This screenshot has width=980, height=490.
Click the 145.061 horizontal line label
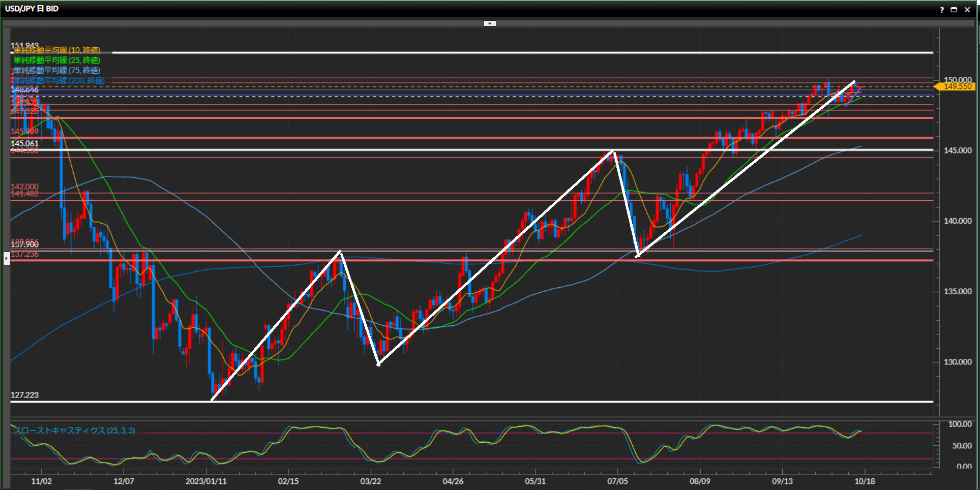(24, 144)
